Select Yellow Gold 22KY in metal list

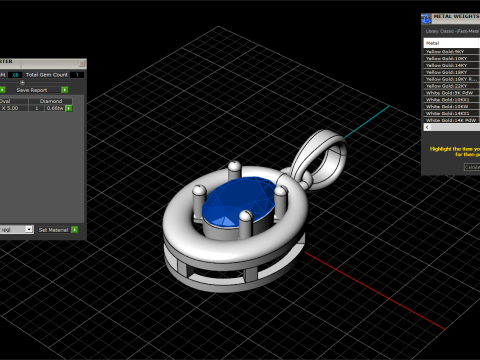pos(452,86)
